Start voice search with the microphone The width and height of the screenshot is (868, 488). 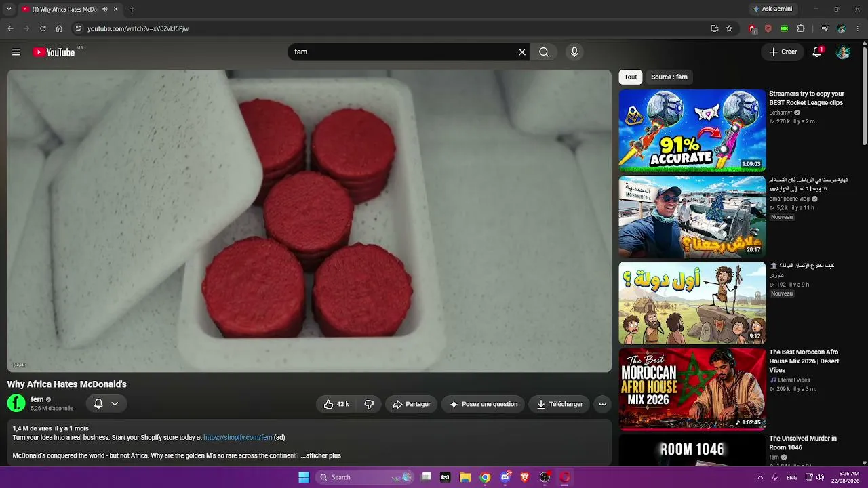click(x=574, y=52)
